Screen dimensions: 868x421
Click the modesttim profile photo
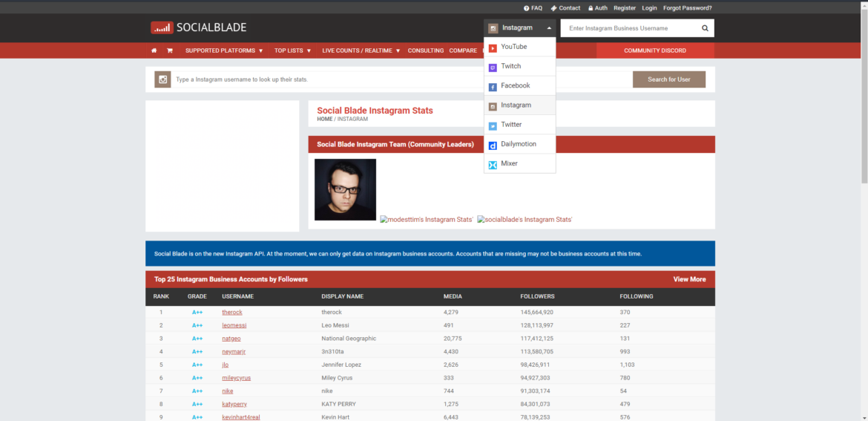(x=345, y=189)
